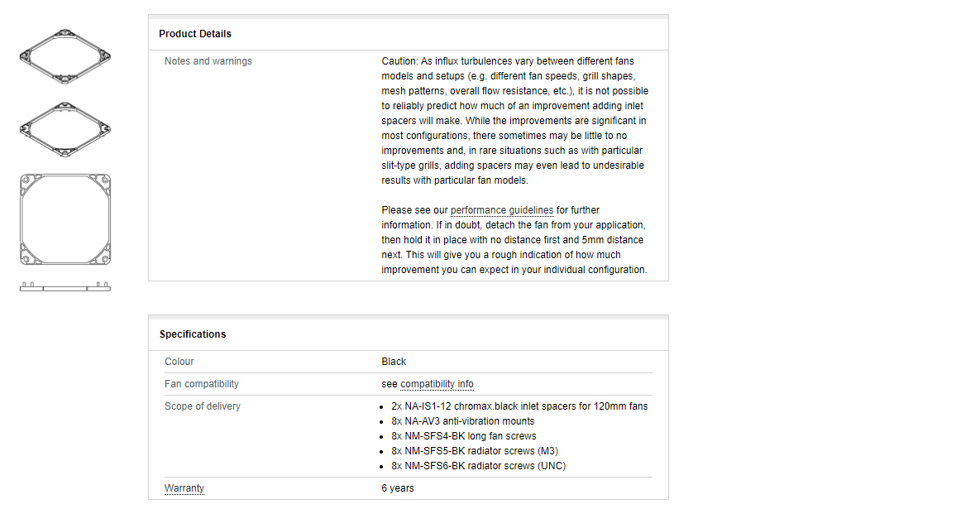Click the Scope of delivery label
980x509 pixels.
click(x=203, y=406)
